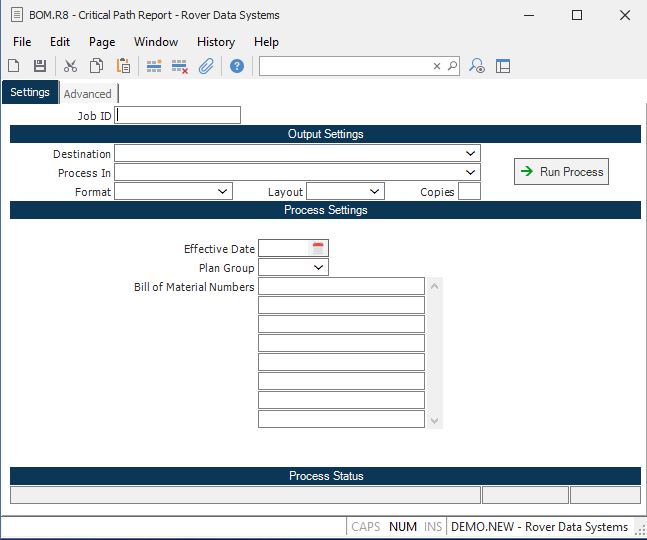Clear the toolbar search box with X
647x540 pixels.
(x=437, y=66)
